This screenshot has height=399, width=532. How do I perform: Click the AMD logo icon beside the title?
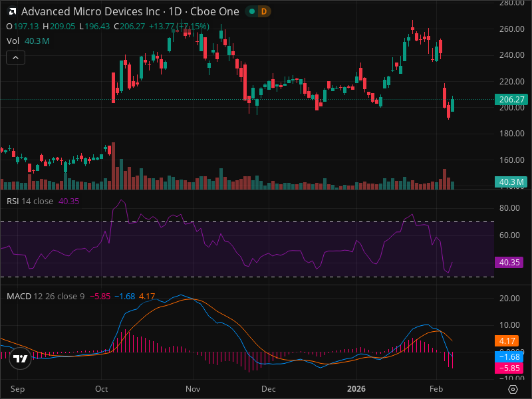point(12,12)
